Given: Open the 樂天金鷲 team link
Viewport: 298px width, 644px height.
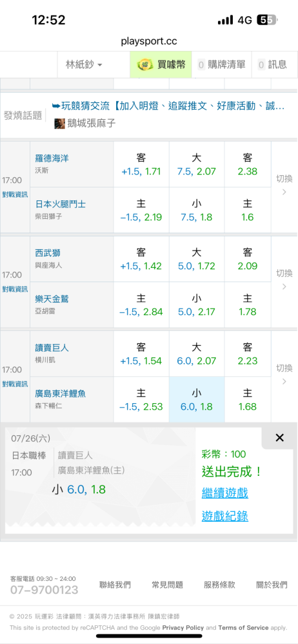Looking at the screenshot, I should [x=52, y=299].
